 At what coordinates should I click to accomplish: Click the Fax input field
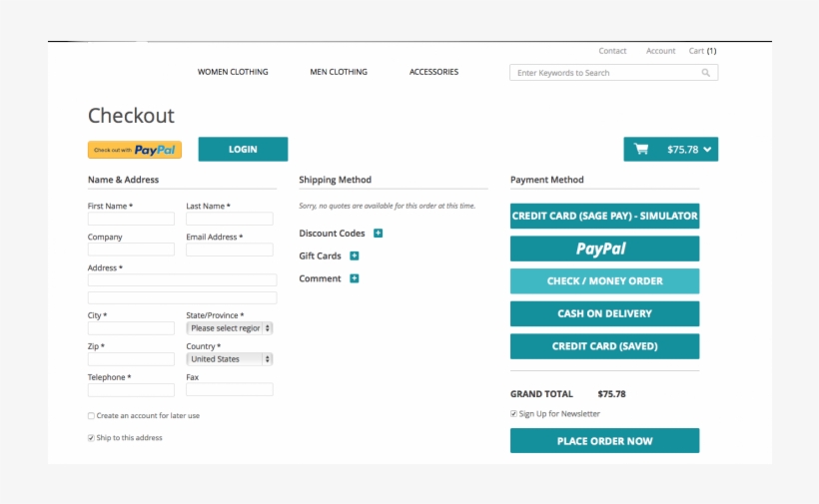[x=230, y=389]
